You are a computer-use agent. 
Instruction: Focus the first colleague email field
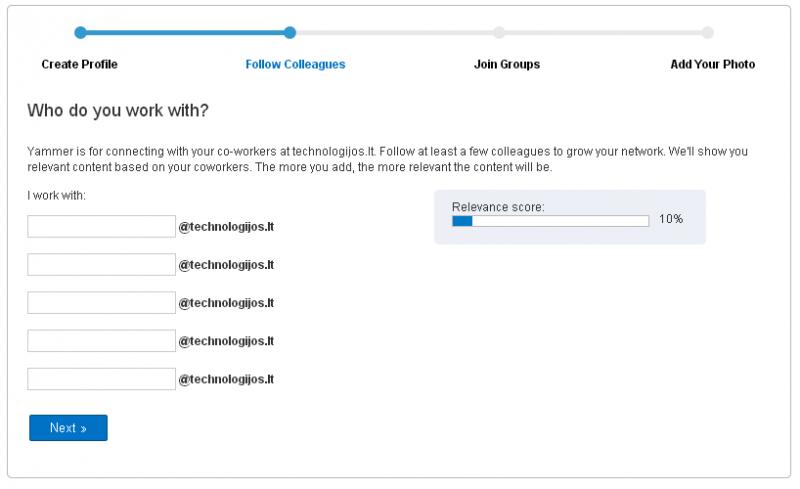click(x=102, y=227)
